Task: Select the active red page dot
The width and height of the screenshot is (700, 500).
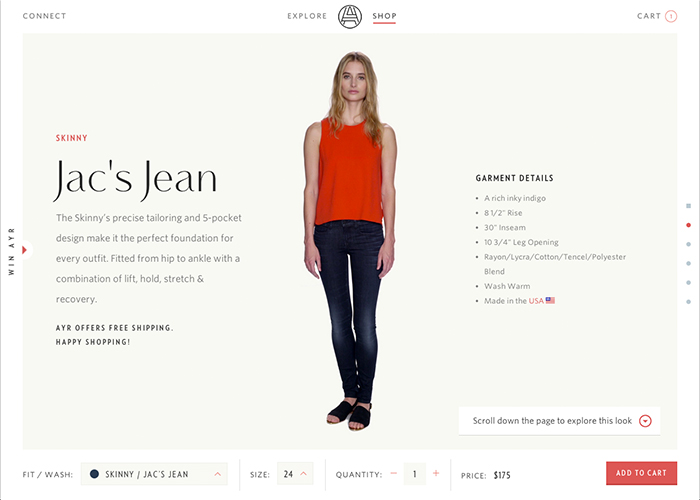Action: tap(688, 225)
